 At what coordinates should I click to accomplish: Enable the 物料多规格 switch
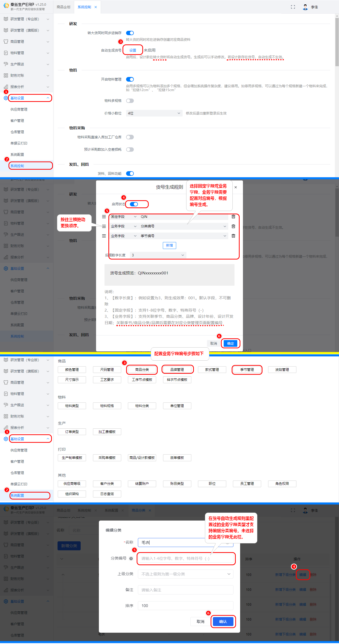(130, 101)
